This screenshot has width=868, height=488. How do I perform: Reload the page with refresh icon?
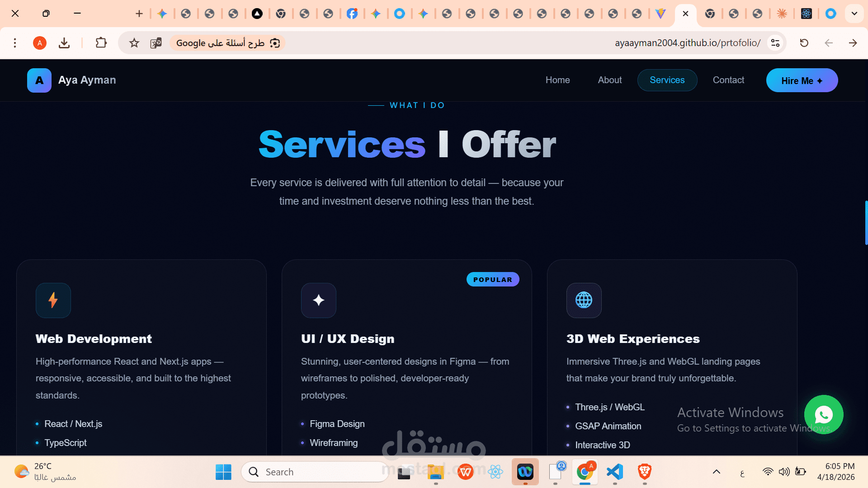point(804,43)
